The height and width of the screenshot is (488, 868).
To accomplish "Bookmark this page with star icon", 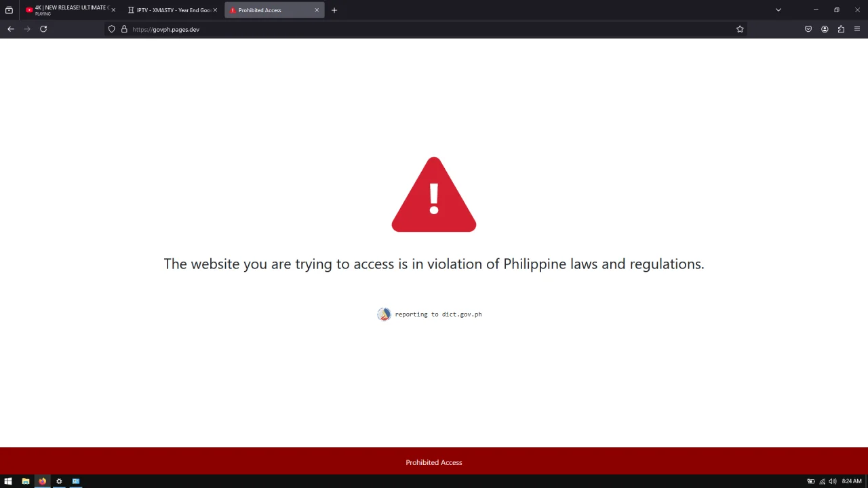I will [740, 29].
